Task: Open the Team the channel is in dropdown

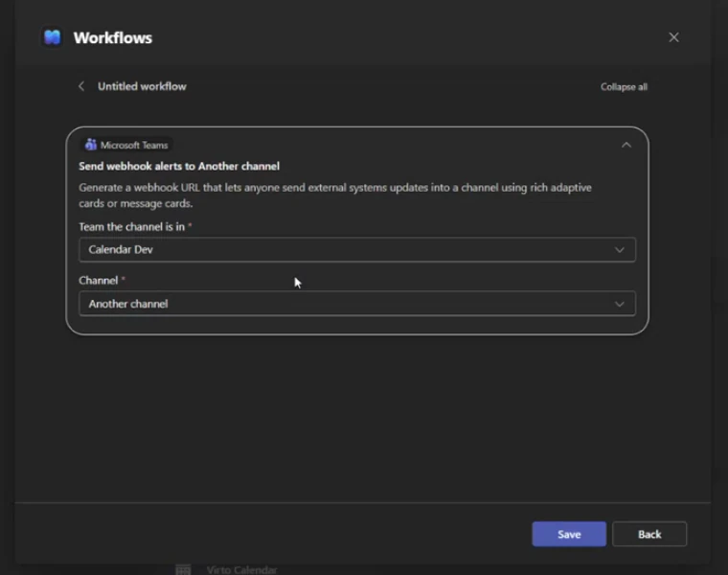Action: [x=357, y=249]
